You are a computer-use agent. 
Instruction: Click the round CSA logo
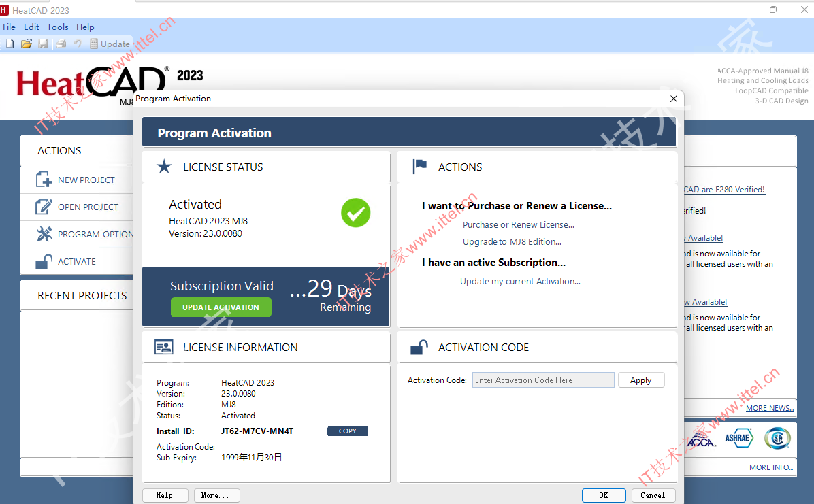pyautogui.click(x=778, y=438)
